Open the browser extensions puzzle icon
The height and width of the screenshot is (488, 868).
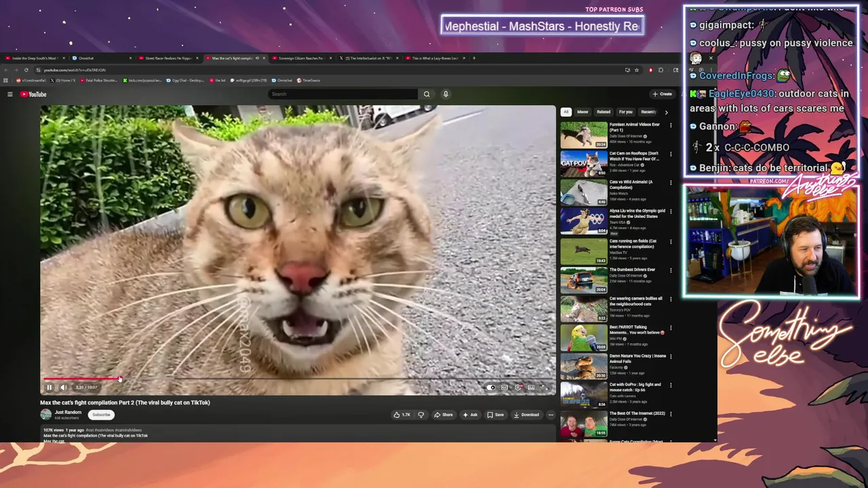click(661, 70)
